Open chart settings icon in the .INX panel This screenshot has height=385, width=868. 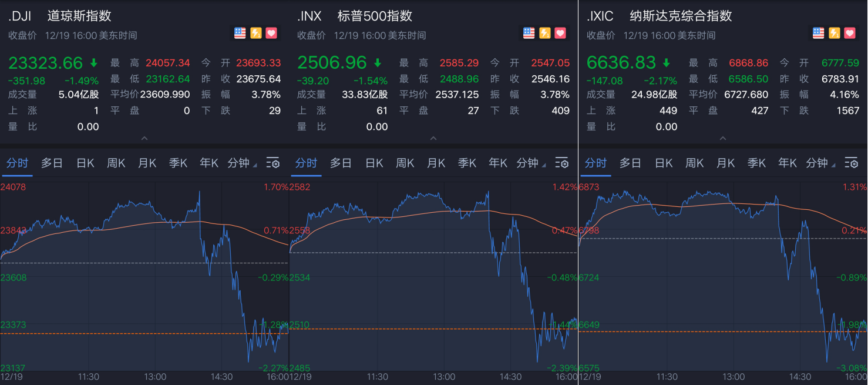[562, 163]
